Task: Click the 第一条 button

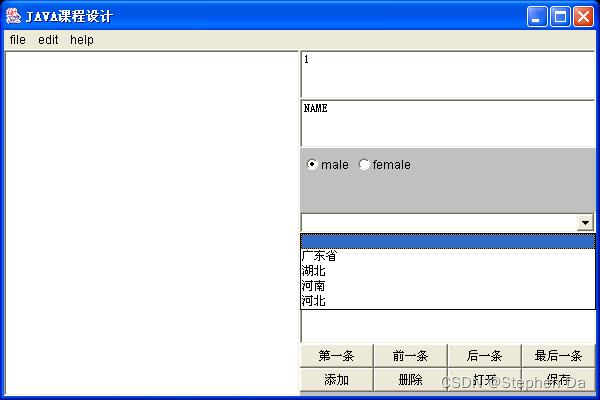Action: (x=336, y=356)
